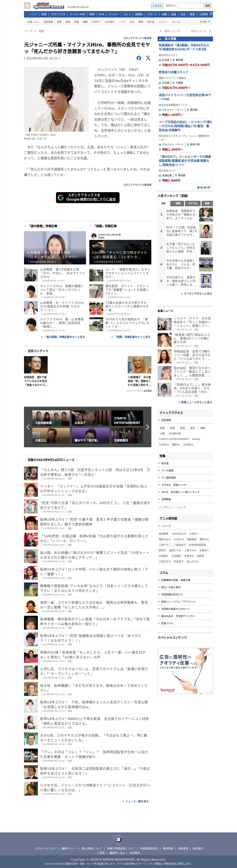
Task: Click previous news left chevron
Action: [x=160, y=31]
